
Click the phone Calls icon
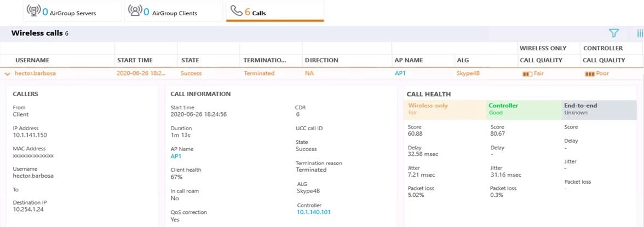point(237,11)
